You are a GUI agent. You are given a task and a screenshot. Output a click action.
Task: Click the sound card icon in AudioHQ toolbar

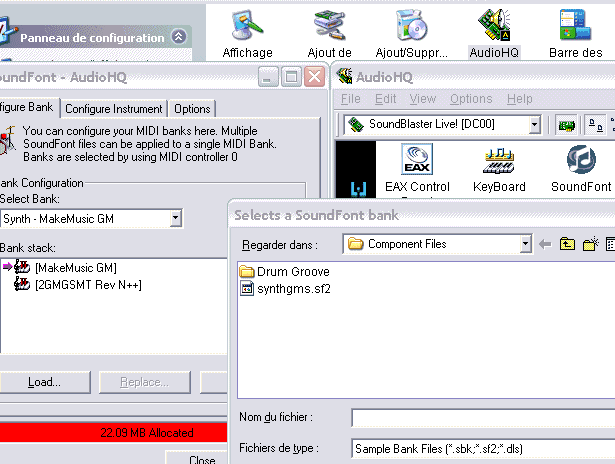point(566,126)
